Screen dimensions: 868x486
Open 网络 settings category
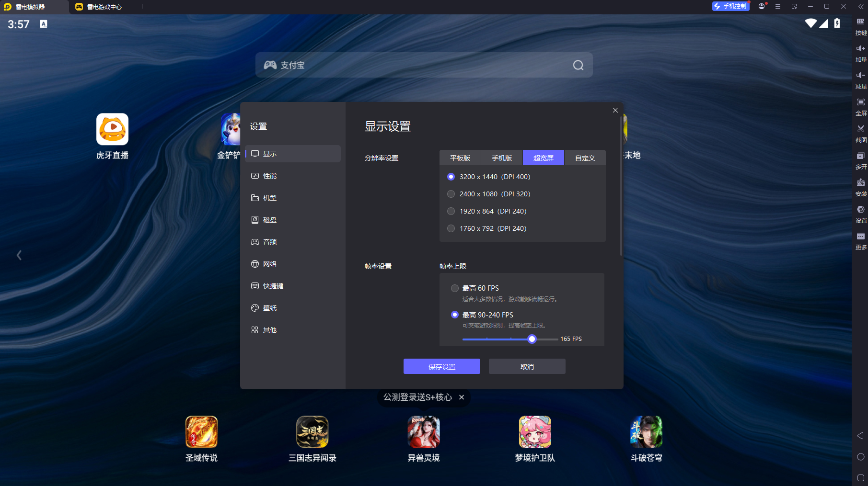point(293,264)
